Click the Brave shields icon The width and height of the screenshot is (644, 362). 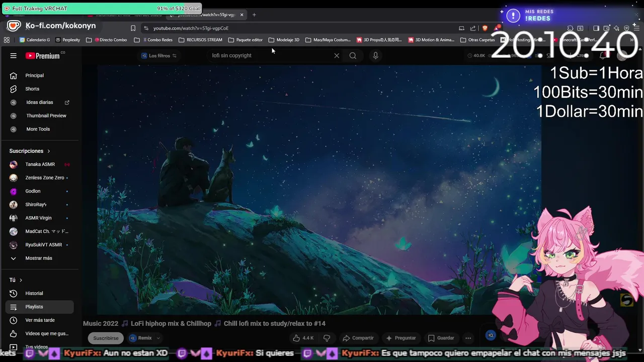(485, 28)
